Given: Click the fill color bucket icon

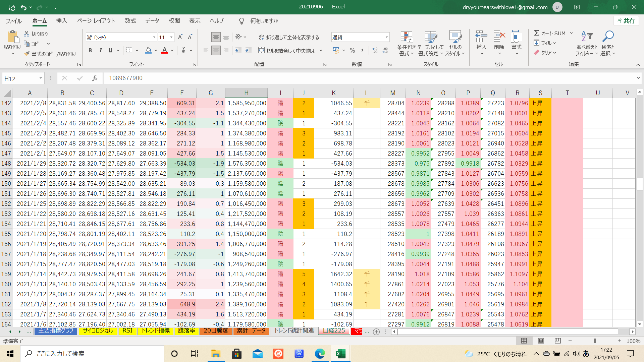Looking at the screenshot, I should [x=148, y=51].
